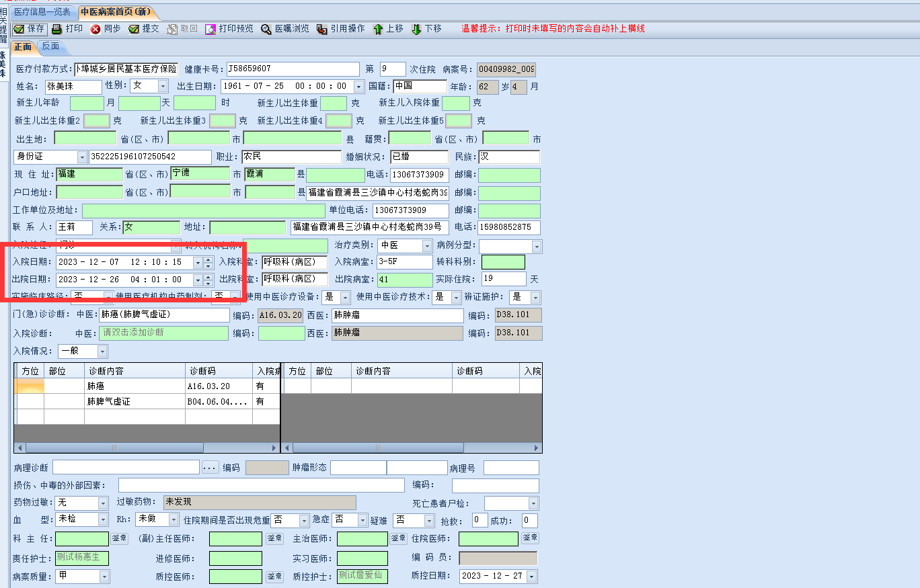Focus the 婚姻状况 field

click(419, 157)
